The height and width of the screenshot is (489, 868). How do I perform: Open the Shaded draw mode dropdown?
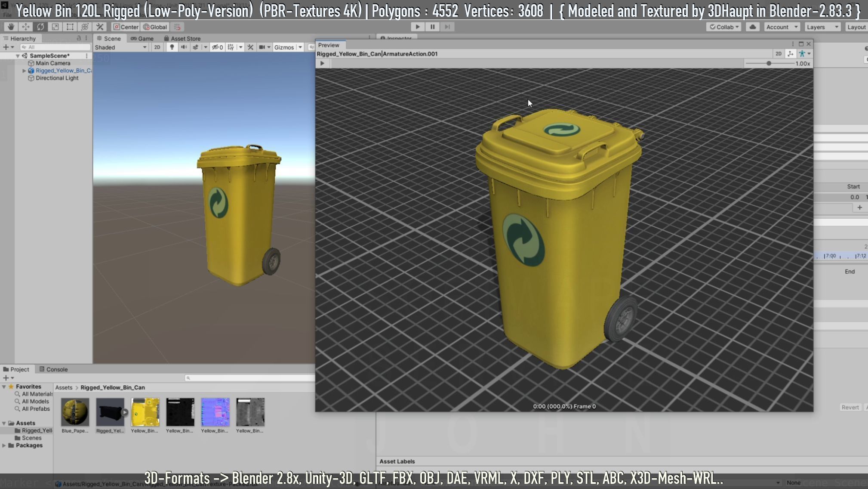click(x=121, y=47)
